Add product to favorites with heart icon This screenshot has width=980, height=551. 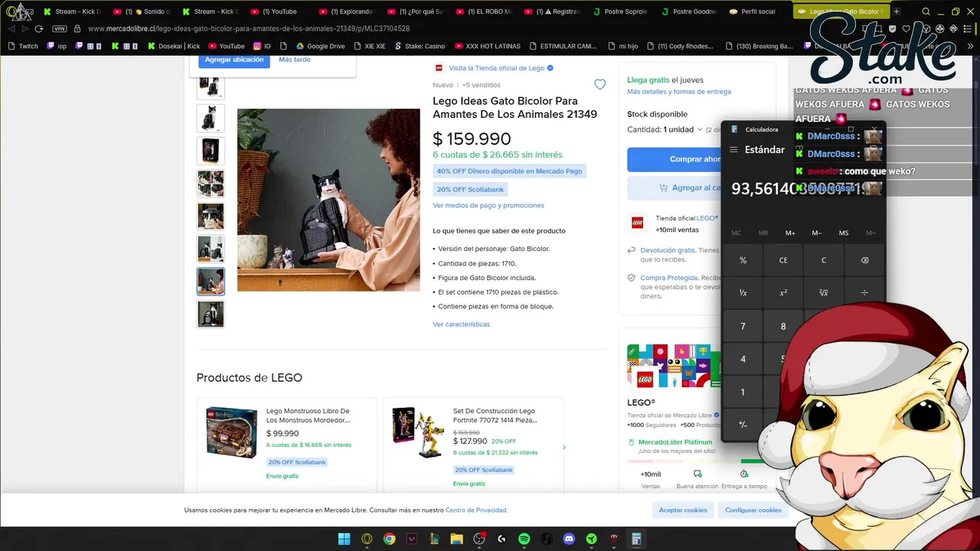point(600,85)
